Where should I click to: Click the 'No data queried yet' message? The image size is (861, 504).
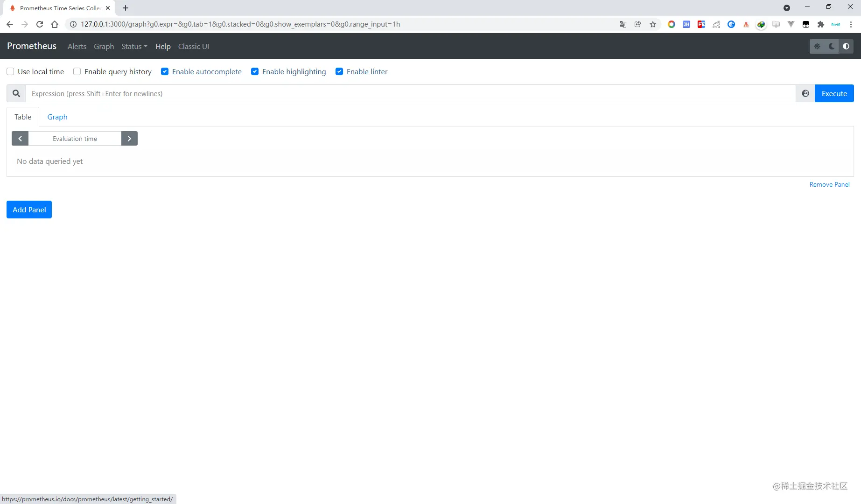click(x=50, y=161)
